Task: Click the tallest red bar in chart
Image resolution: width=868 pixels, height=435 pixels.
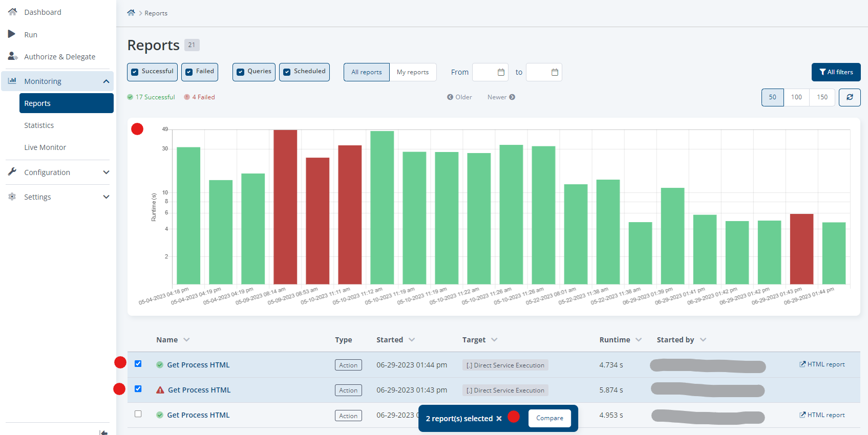Action: pos(285,207)
